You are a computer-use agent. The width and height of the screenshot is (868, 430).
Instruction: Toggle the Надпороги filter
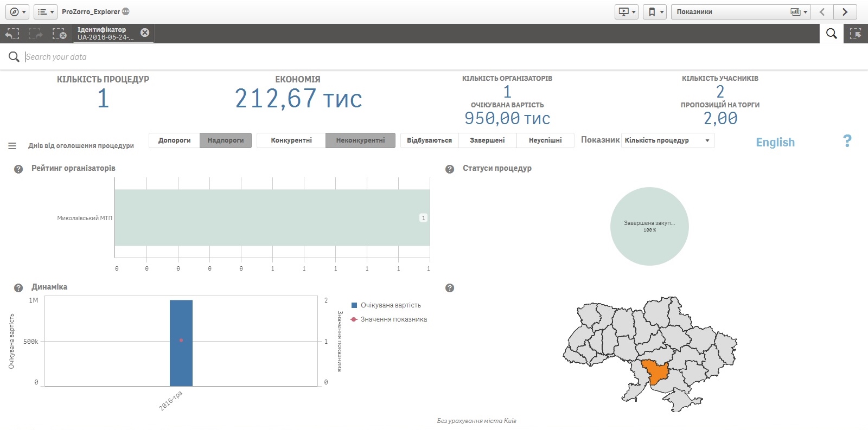225,140
